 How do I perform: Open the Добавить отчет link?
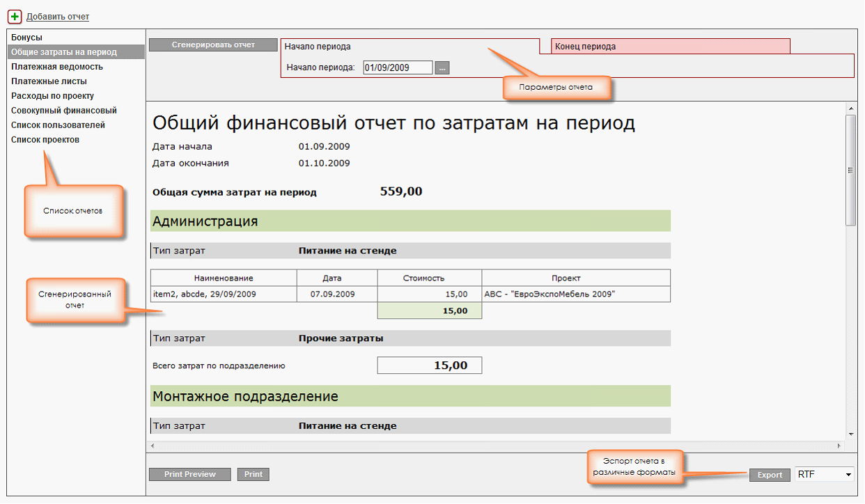click(58, 17)
